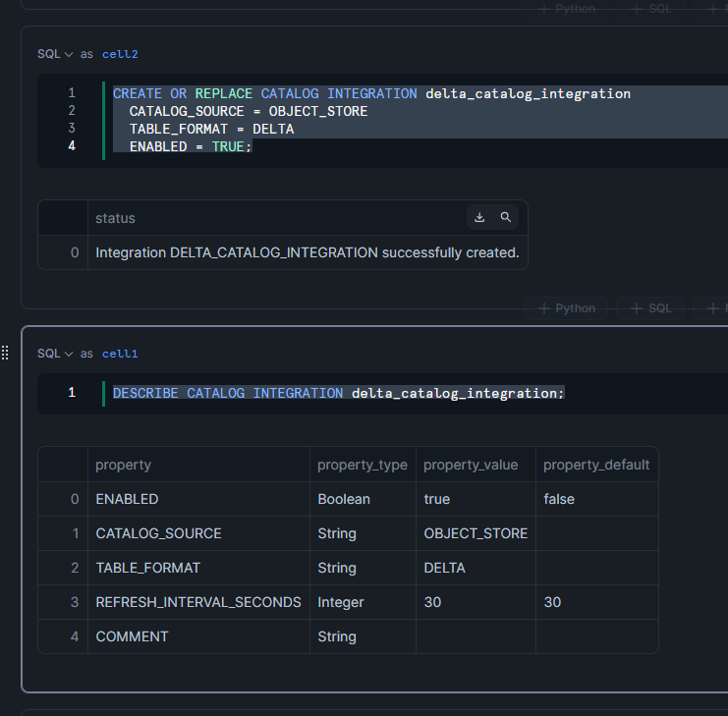Select the 'true' property_value cell
The height and width of the screenshot is (716, 728).
(x=476, y=499)
